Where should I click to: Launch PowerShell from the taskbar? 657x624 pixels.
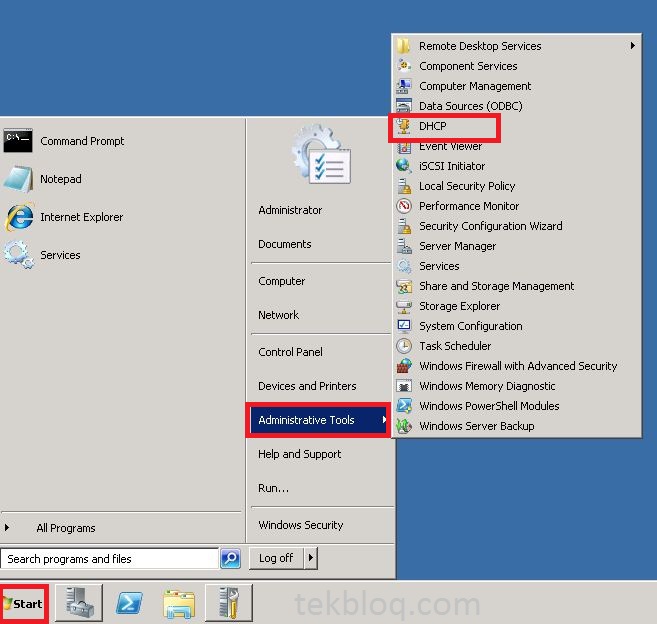point(129,603)
